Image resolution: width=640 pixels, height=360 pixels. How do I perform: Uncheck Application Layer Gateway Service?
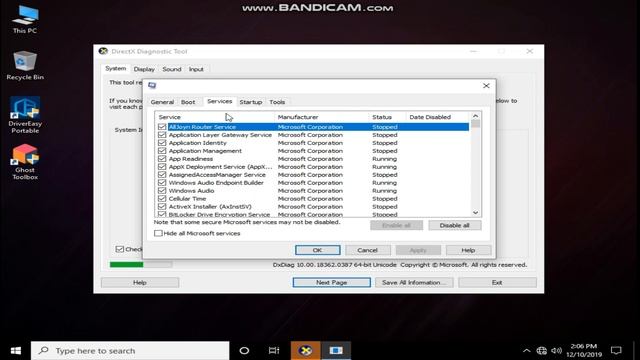tap(162, 135)
